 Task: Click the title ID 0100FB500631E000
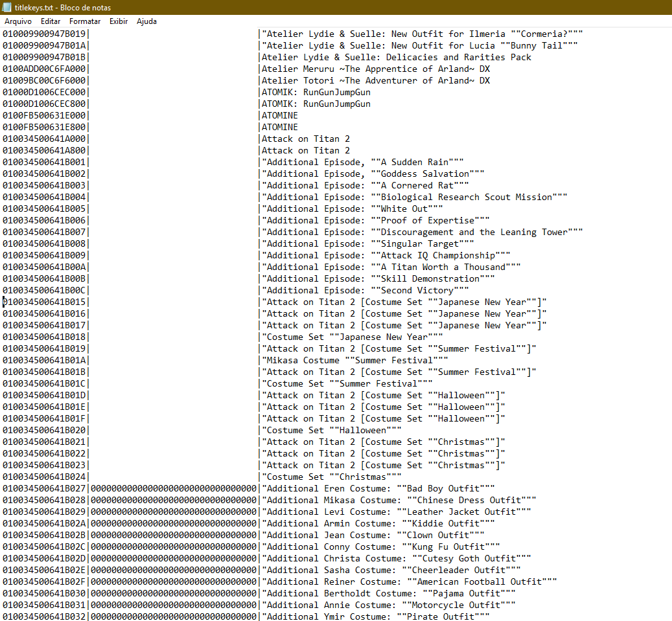pyautogui.click(x=44, y=116)
